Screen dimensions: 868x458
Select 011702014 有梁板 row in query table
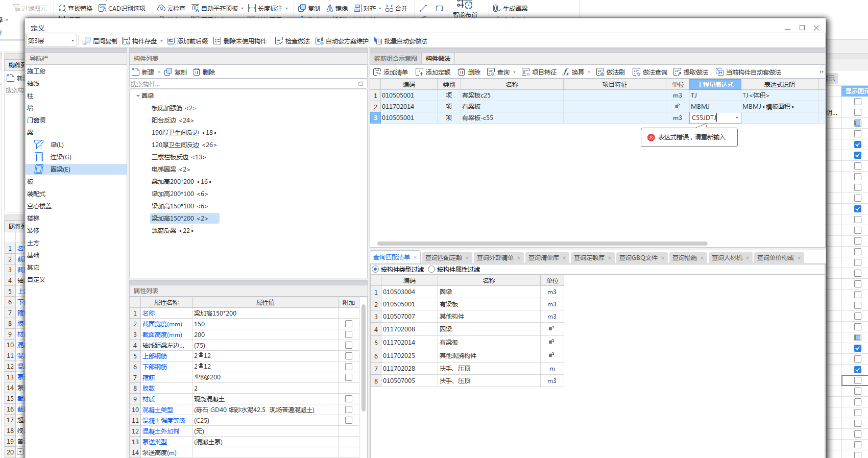(467, 342)
